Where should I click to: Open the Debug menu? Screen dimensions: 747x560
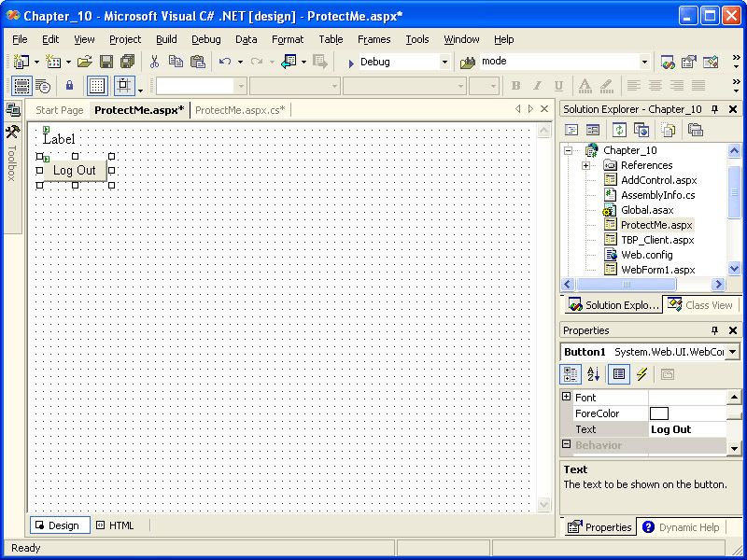(206, 39)
